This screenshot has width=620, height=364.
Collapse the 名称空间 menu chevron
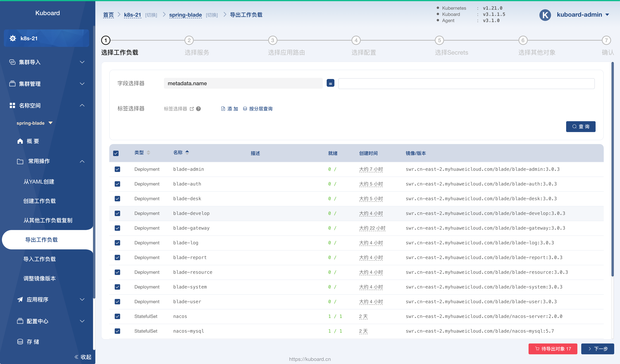click(x=82, y=105)
